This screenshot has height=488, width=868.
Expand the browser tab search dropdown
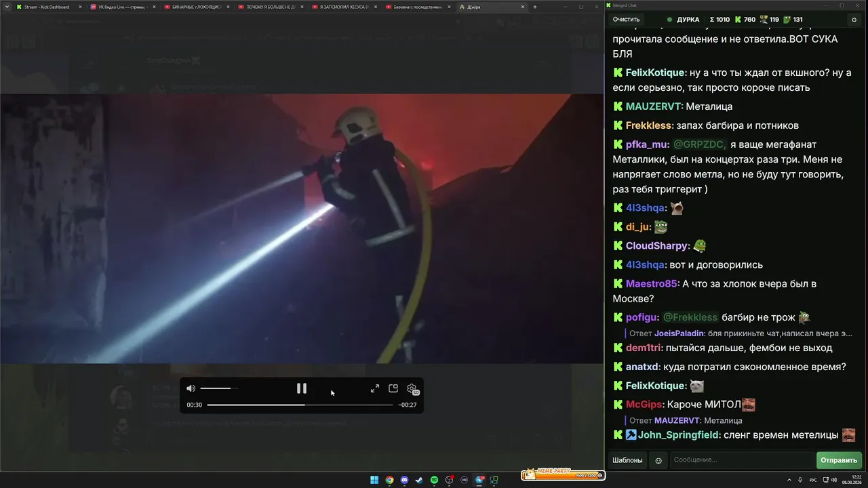pos(6,7)
